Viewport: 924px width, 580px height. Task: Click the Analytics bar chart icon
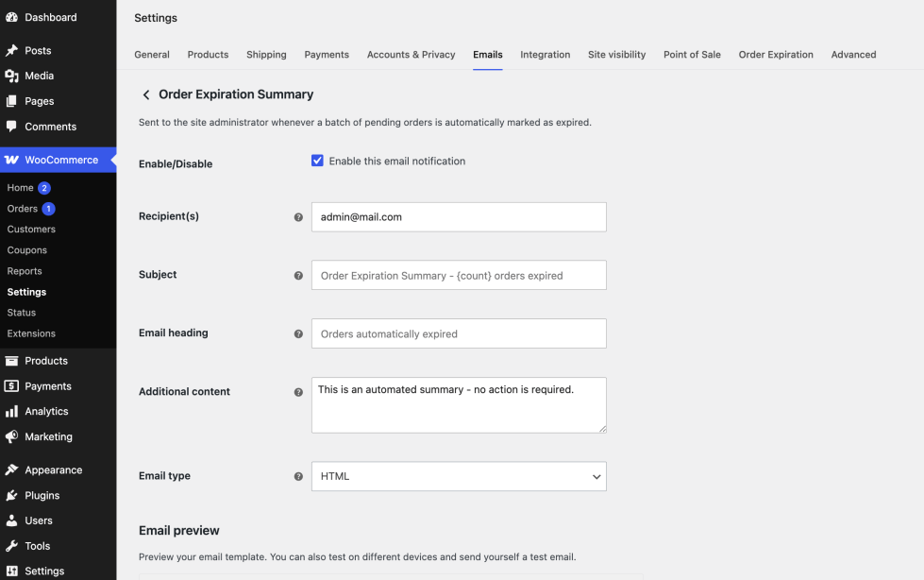pyautogui.click(x=11, y=411)
